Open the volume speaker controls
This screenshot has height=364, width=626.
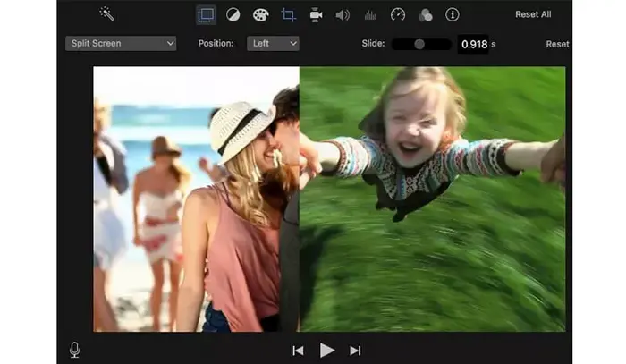point(343,14)
